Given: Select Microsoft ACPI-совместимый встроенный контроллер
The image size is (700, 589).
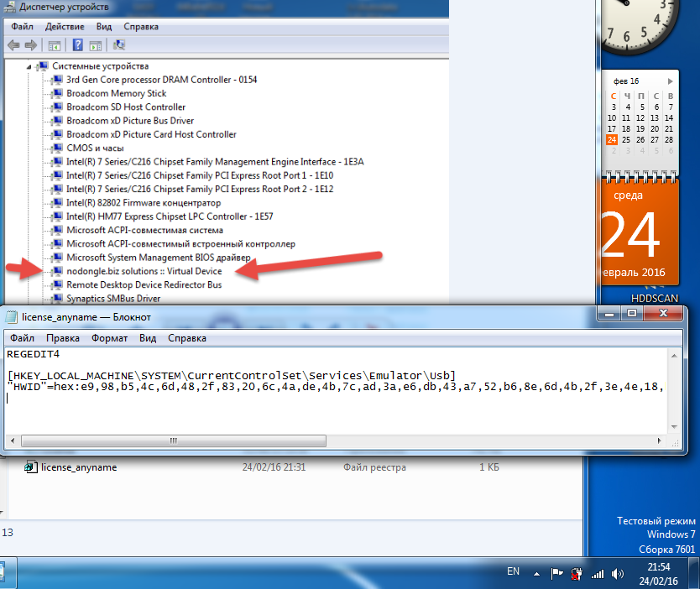Looking at the screenshot, I should click(180, 244).
